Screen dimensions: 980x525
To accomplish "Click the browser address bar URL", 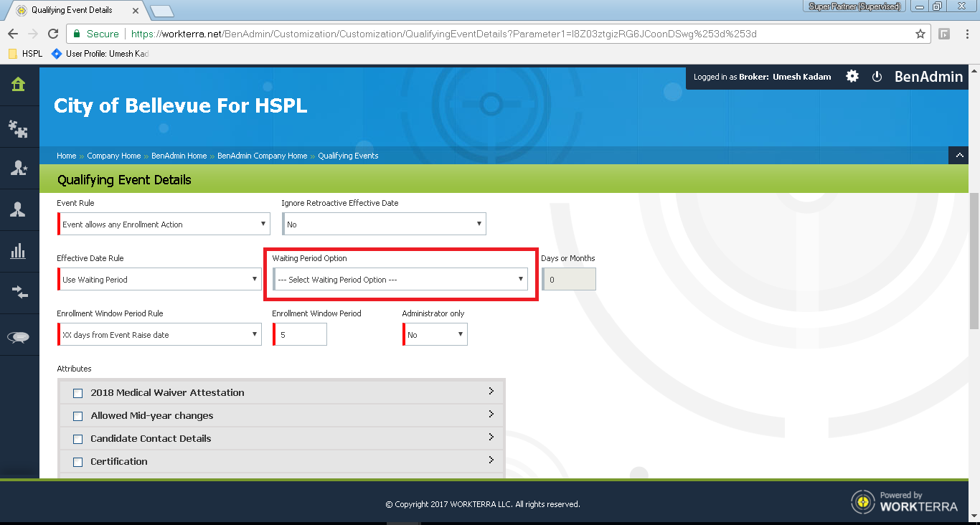I will pos(443,34).
